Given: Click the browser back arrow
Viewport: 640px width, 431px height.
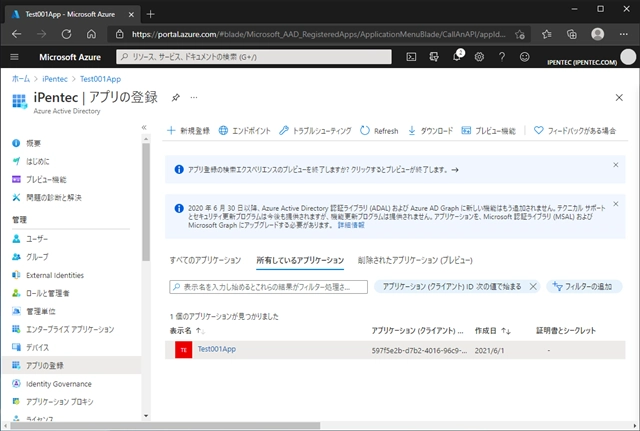Looking at the screenshot, I should (17, 34).
